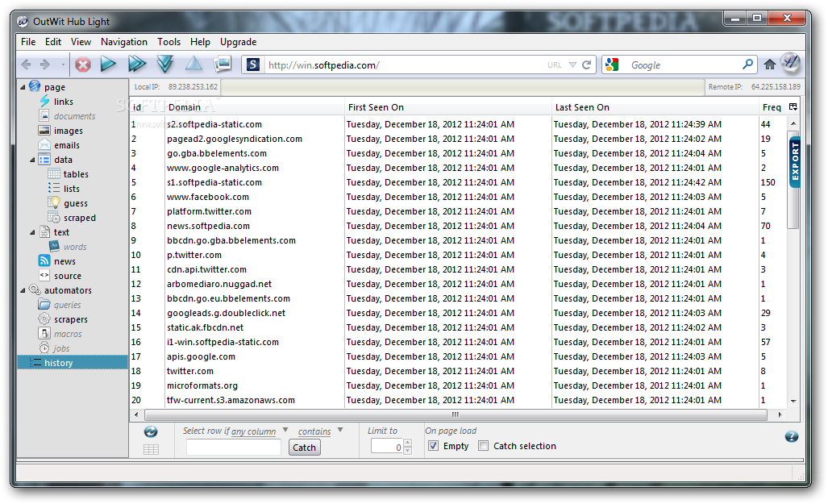Click the Catch button
This screenshot has height=504, width=828.
coord(304,448)
